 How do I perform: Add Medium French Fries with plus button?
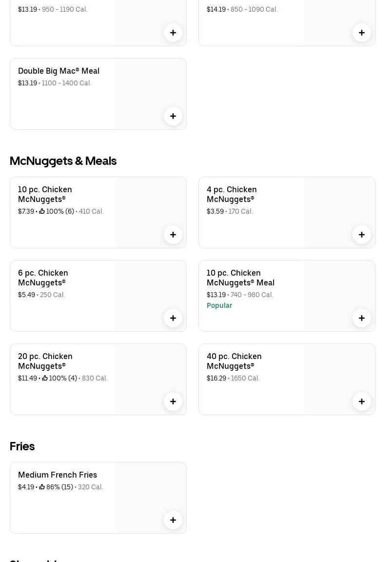(173, 520)
